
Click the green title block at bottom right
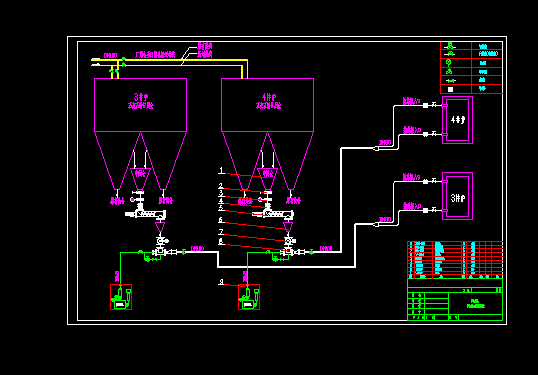click(455, 300)
